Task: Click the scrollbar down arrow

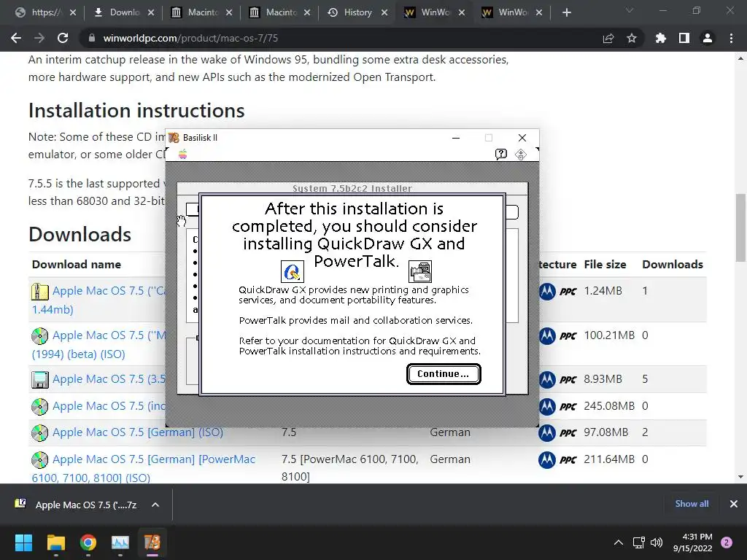Action: (740, 477)
